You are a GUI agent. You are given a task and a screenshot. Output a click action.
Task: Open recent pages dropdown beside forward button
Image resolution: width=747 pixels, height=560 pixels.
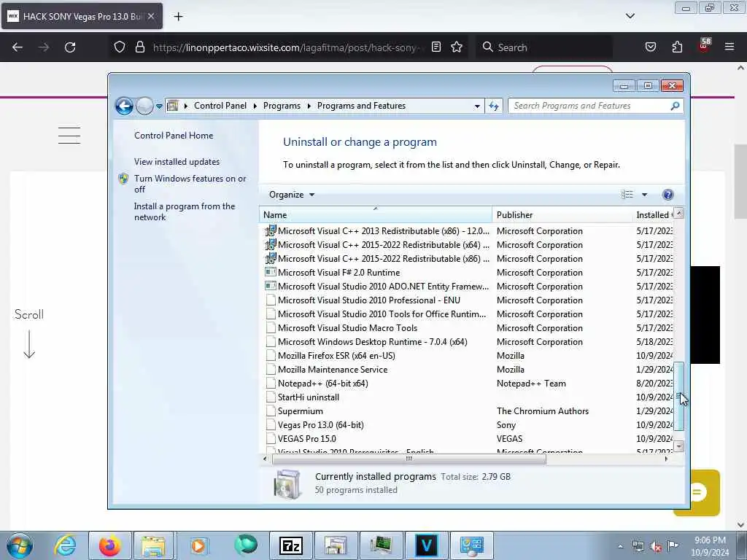coord(159,106)
